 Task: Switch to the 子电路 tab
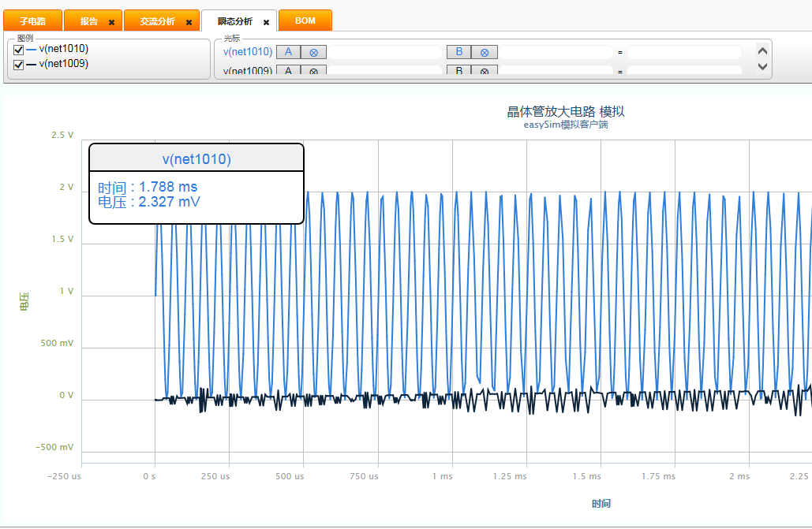tap(32, 21)
